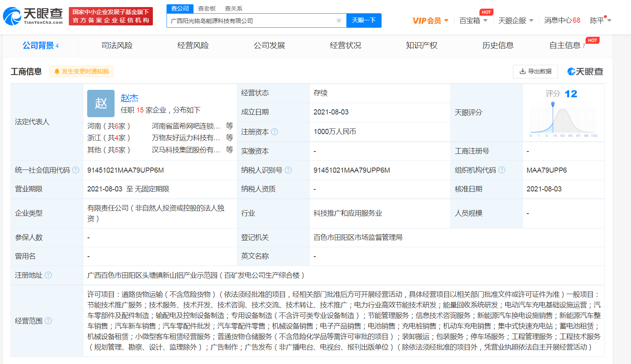Open the 百宝箱 dropdown menu
The image size is (631, 364).
[473, 21]
